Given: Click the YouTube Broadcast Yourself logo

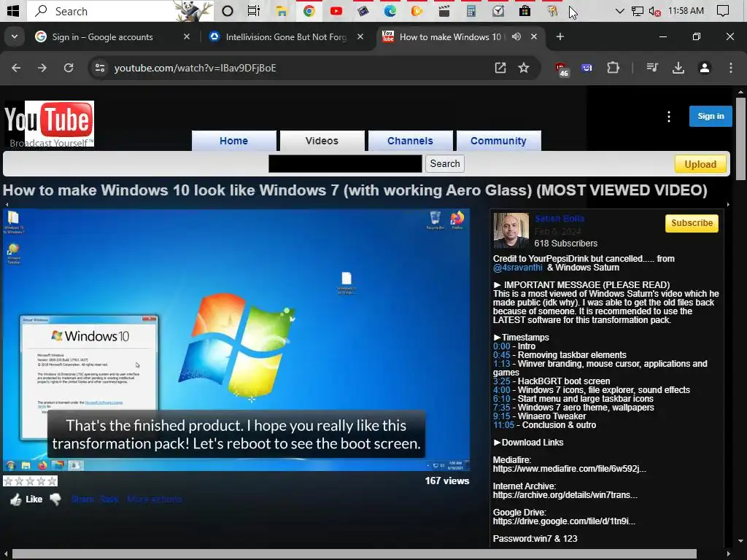Looking at the screenshot, I should [x=49, y=123].
